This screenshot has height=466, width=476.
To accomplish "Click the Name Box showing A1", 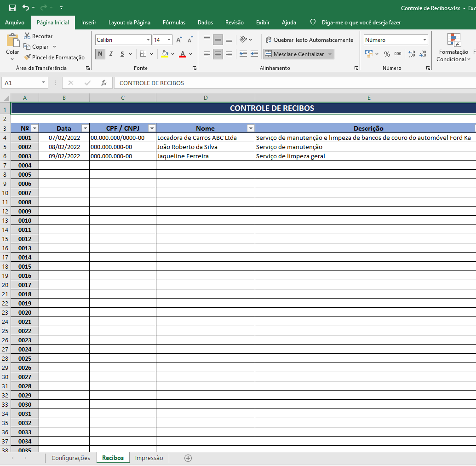I will pos(21,83).
